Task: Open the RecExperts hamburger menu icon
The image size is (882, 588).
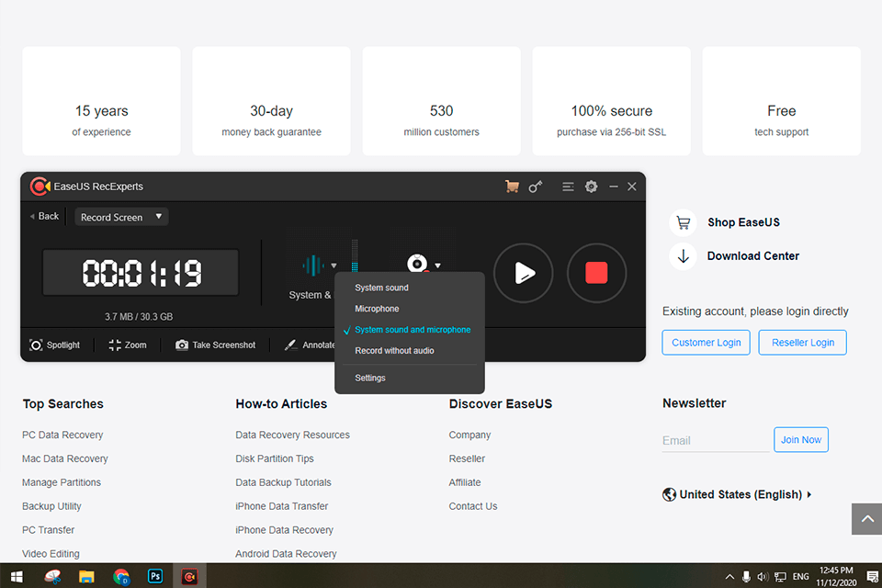Action: (568, 187)
